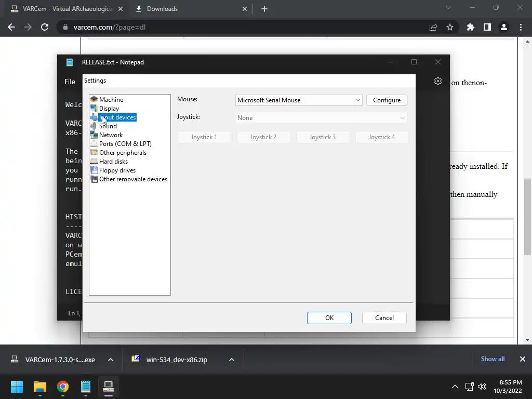Click the Floppy drives diskette icon

pyautogui.click(x=94, y=170)
